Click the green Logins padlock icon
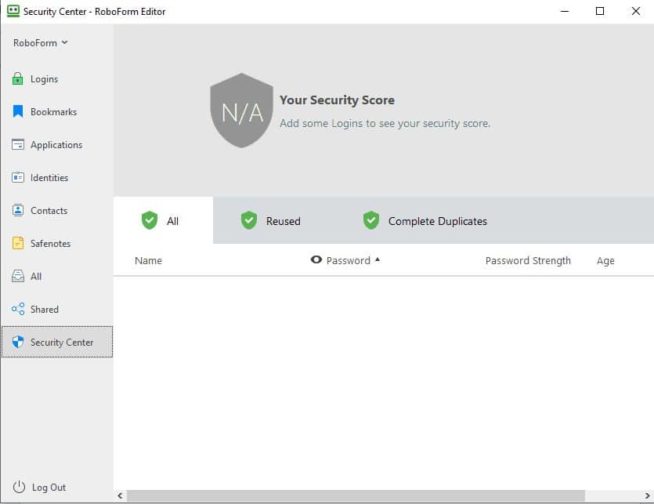This screenshot has height=504, width=654. click(x=18, y=78)
